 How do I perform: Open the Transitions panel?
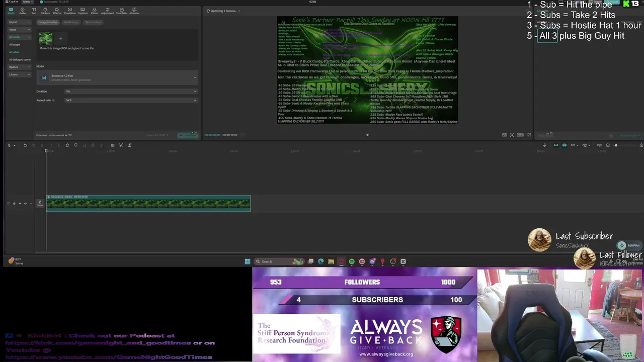coord(69,11)
